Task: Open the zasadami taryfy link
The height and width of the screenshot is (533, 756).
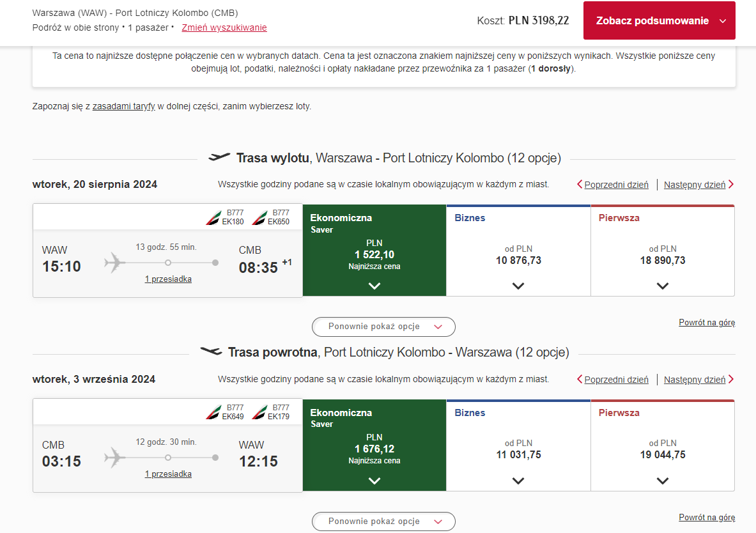Action: pos(123,106)
